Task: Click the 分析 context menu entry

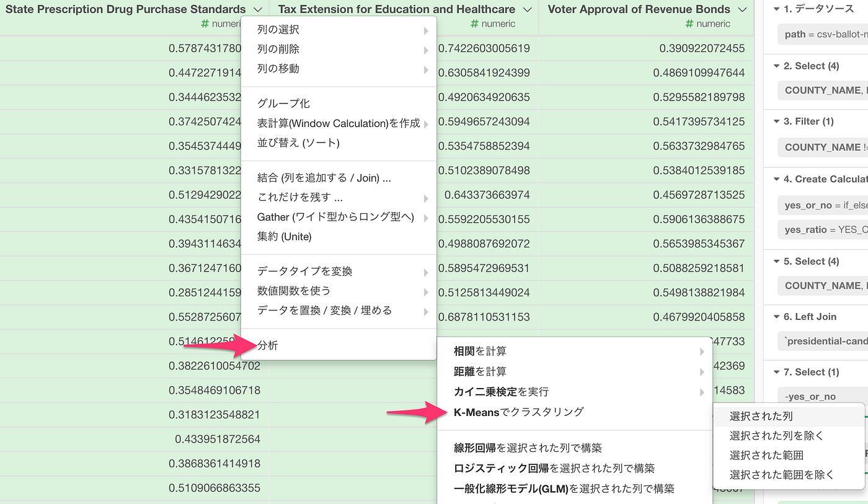Action: [267, 345]
